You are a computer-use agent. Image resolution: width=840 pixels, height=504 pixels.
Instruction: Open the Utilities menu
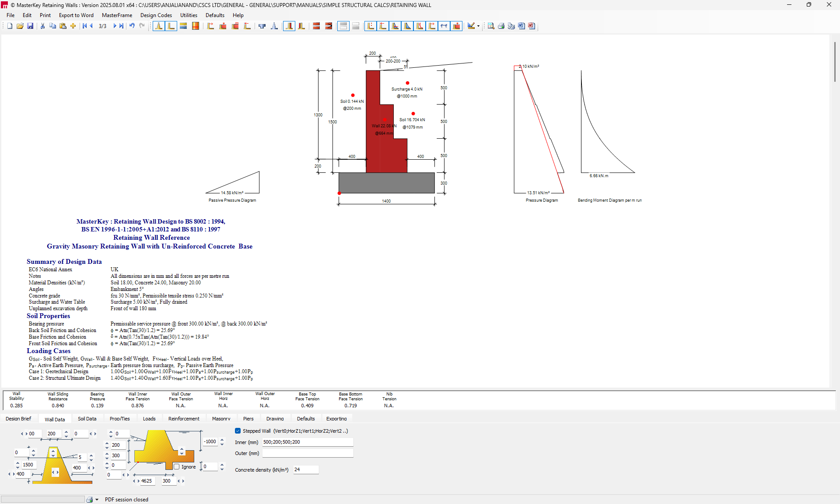click(189, 15)
